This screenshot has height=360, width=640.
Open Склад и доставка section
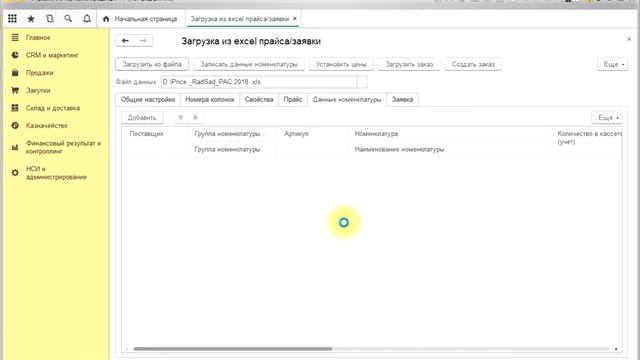click(x=53, y=108)
